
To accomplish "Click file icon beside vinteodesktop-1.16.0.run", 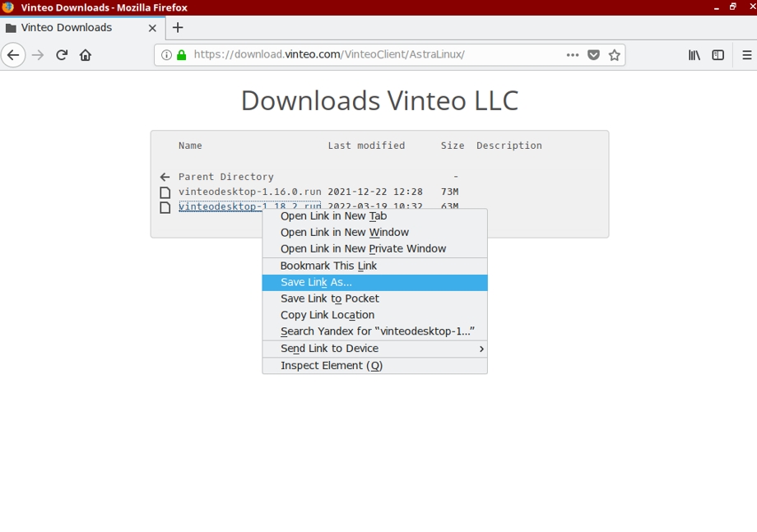I will coord(165,192).
